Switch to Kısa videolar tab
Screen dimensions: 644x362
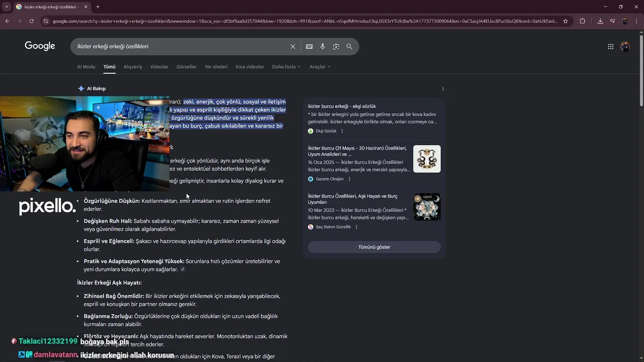[250, 67]
